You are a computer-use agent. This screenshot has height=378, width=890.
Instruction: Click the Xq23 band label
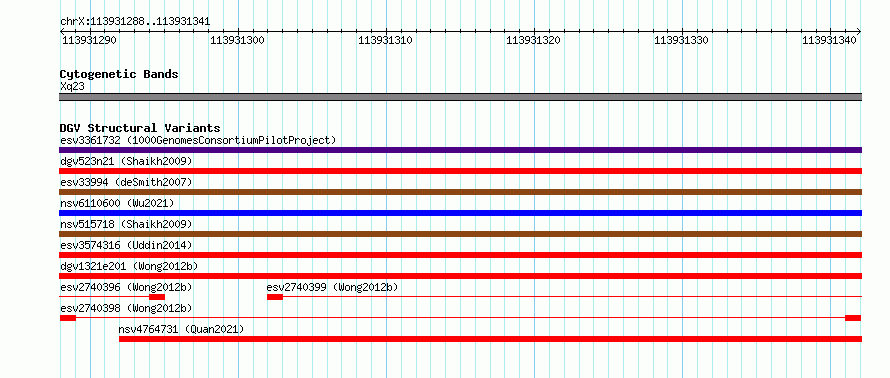(72, 86)
